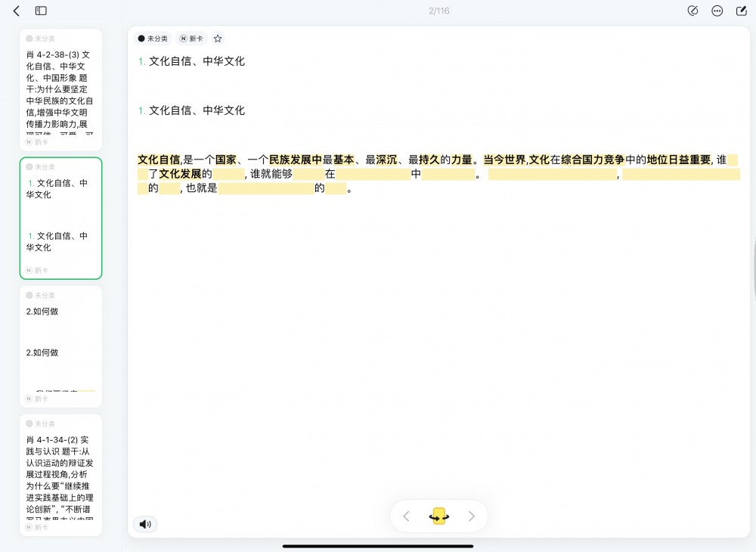Reveal the masked text after 也就是

tap(265, 189)
